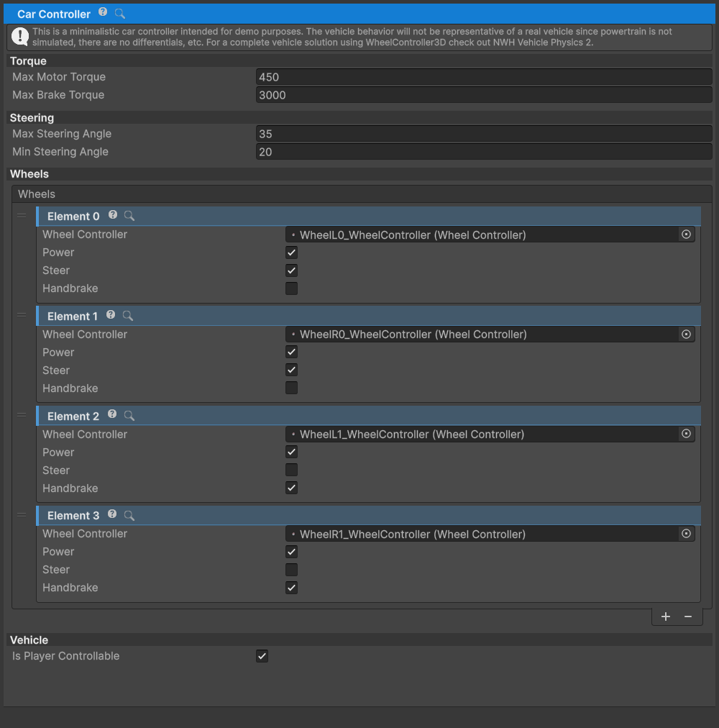Image resolution: width=719 pixels, height=728 pixels.
Task: Click the Max Steering Angle label
Action: point(62,134)
